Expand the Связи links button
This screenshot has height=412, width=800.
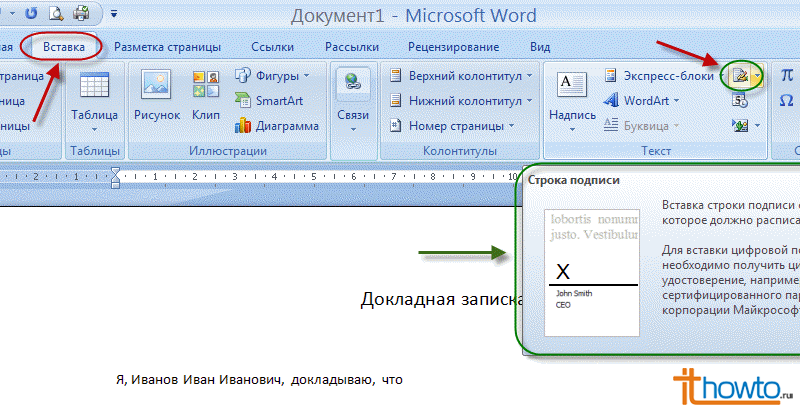coord(353,101)
